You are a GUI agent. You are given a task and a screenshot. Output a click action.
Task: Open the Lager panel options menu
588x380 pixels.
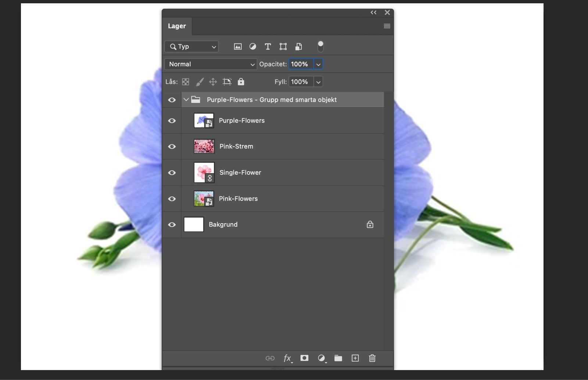[387, 26]
